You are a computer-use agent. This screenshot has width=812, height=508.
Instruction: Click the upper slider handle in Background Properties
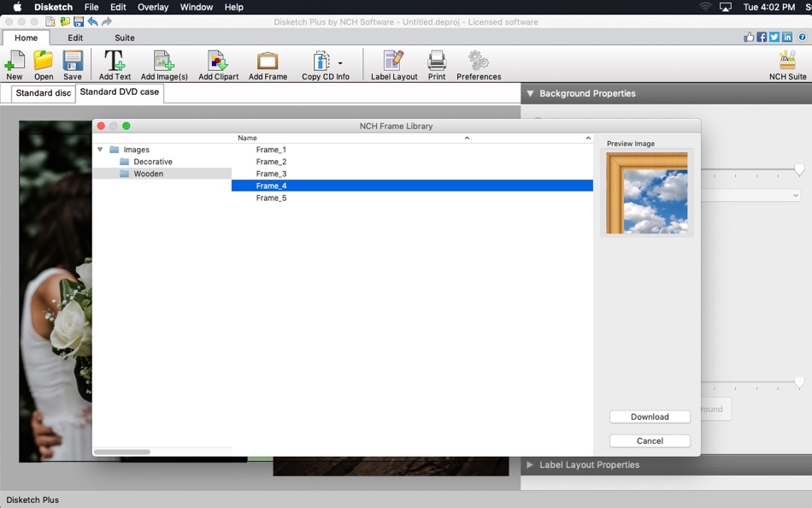799,169
